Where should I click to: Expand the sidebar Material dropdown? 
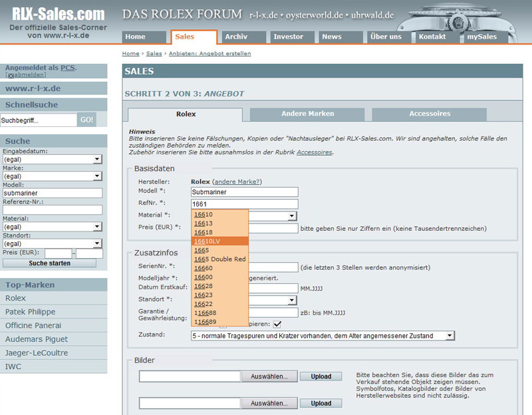(97, 227)
